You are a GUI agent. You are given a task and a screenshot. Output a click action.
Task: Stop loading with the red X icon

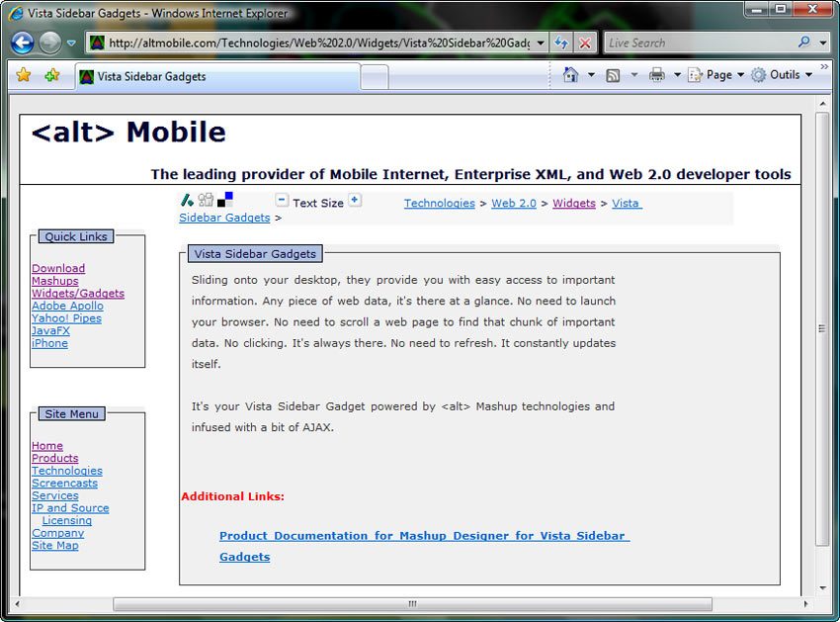click(585, 43)
